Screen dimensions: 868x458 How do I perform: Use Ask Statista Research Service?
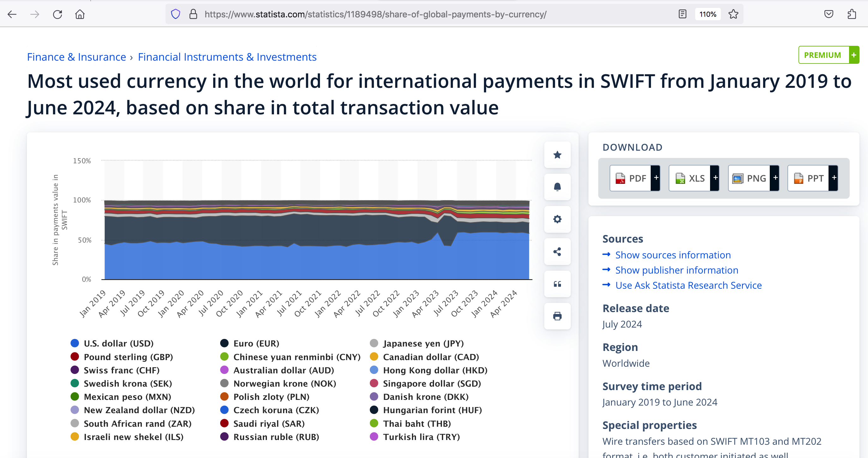point(688,286)
